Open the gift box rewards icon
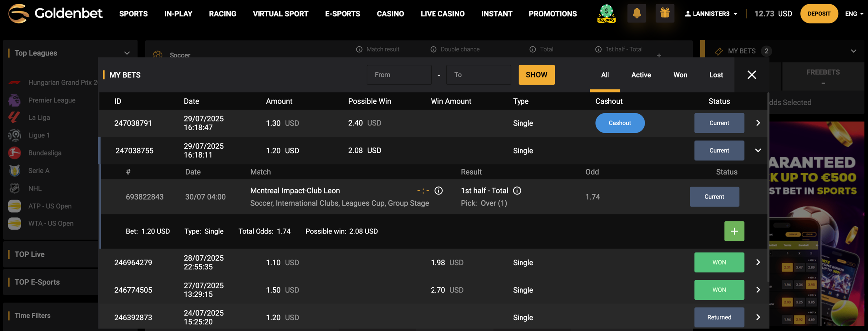 click(x=665, y=14)
